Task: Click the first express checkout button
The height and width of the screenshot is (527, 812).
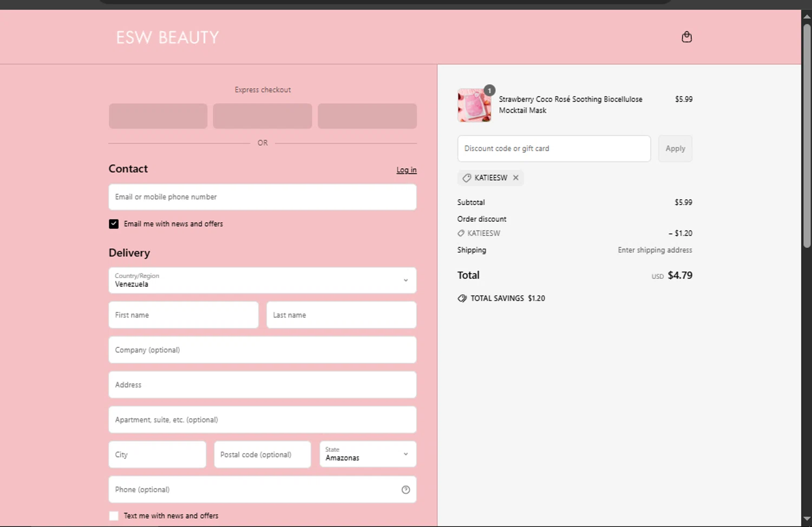Action: (x=158, y=116)
